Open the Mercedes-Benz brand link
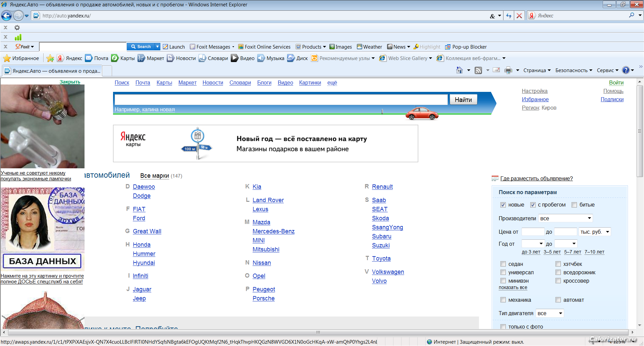644x346 pixels. tap(274, 231)
